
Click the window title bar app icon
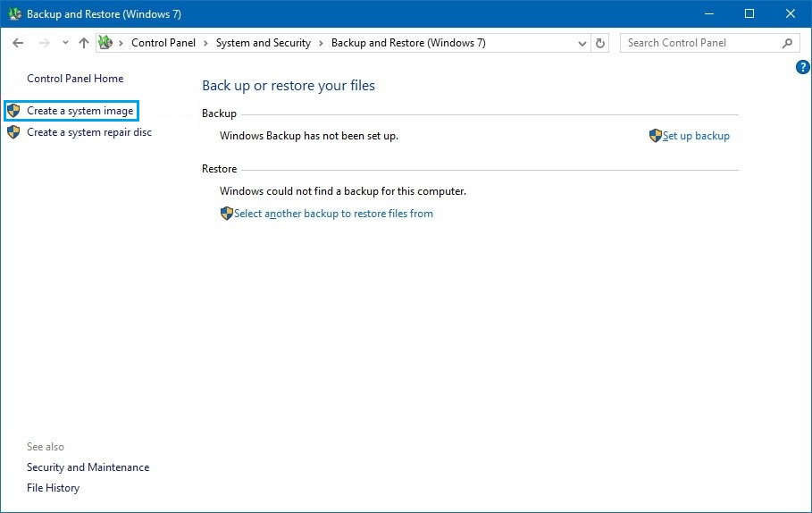(x=14, y=14)
